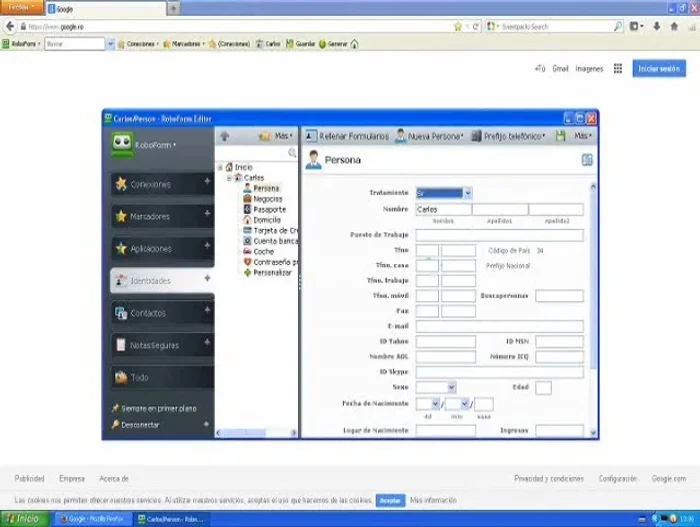Click the layout icon right of Persona heading
The width and height of the screenshot is (700, 527).
tap(587, 159)
